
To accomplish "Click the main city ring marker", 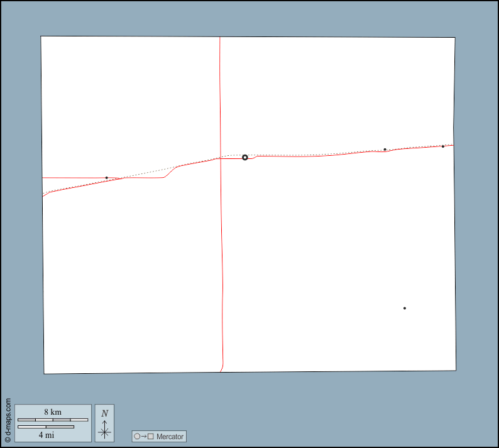I will [245, 157].
